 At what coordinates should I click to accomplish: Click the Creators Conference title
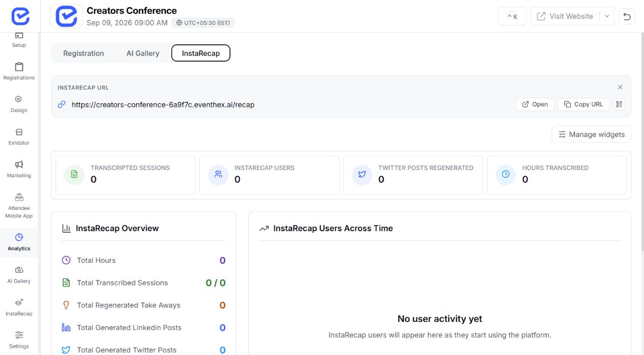(132, 11)
